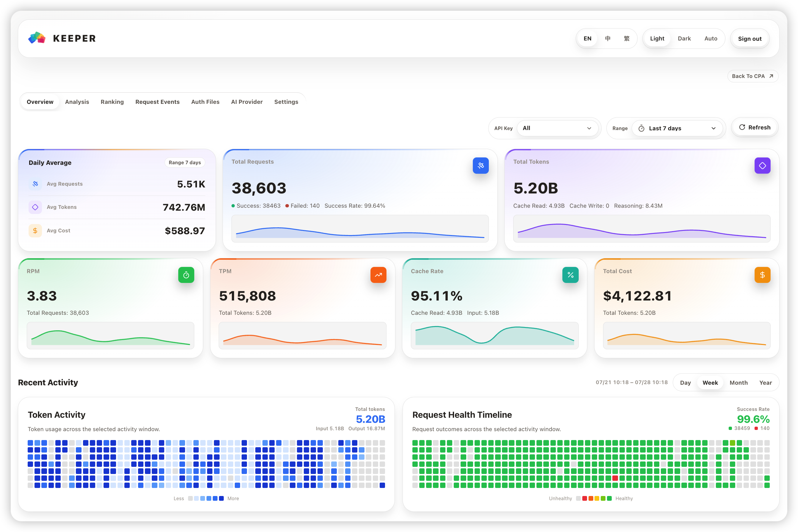Click the Reasoning: 8.43M text
Viewport: 798px width, 532px height.
tap(638, 206)
